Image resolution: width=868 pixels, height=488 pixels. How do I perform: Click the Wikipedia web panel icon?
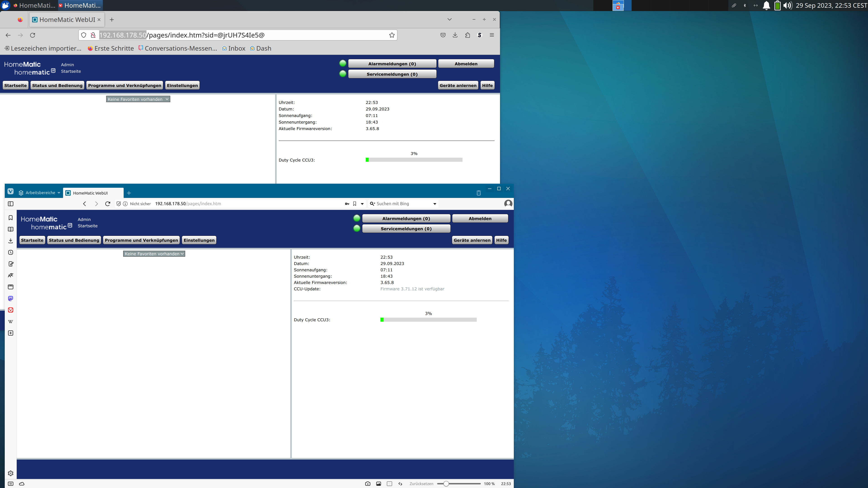pyautogui.click(x=10, y=321)
